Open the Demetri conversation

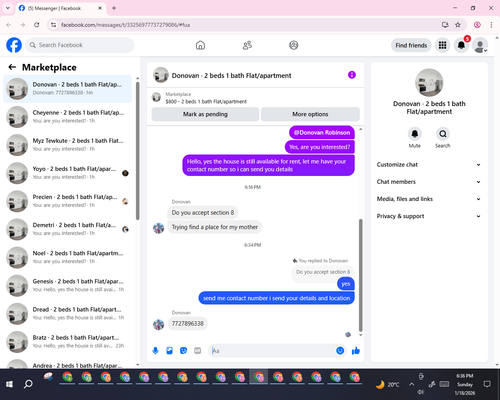(67, 229)
